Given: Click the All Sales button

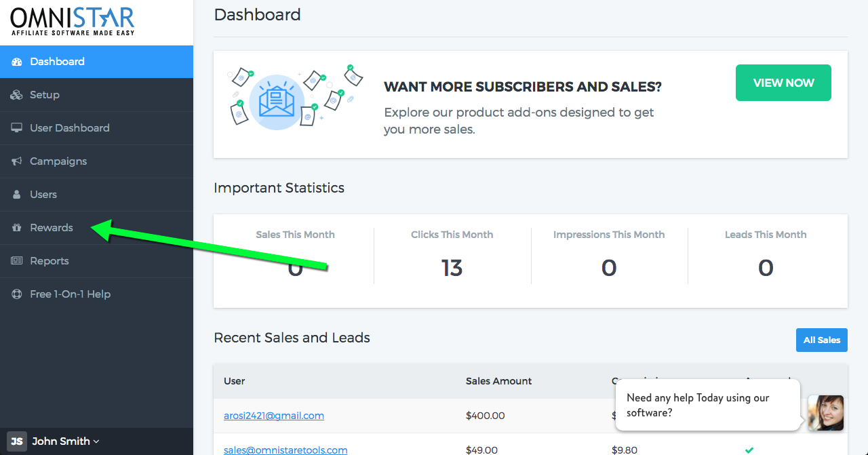Looking at the screenshot, I should (821, 340).
